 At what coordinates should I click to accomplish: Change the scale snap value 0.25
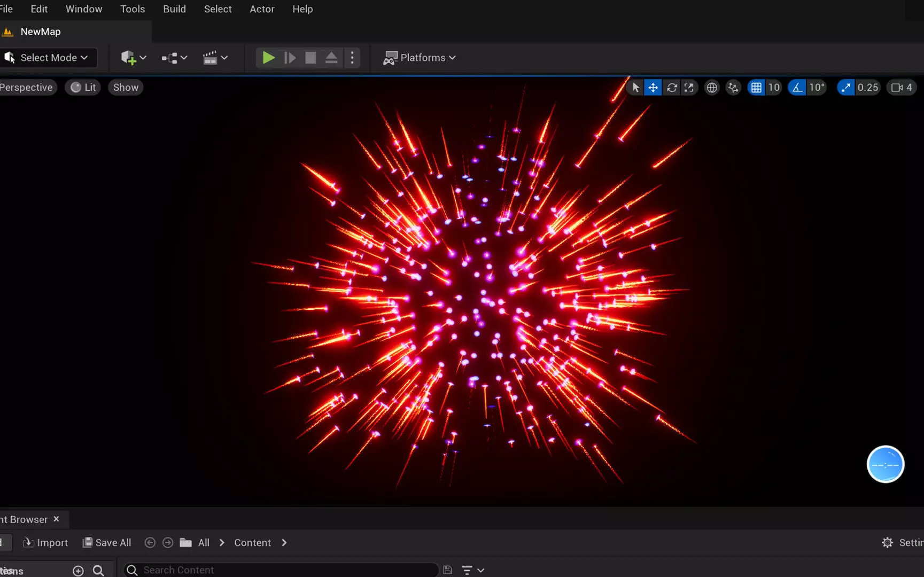coord(868,88)
